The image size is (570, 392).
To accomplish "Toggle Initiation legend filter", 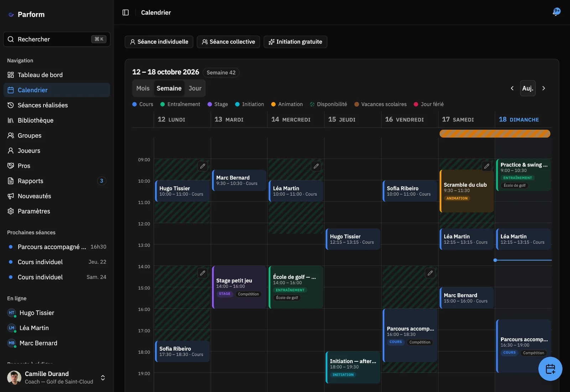I will [x=249, y=104].
